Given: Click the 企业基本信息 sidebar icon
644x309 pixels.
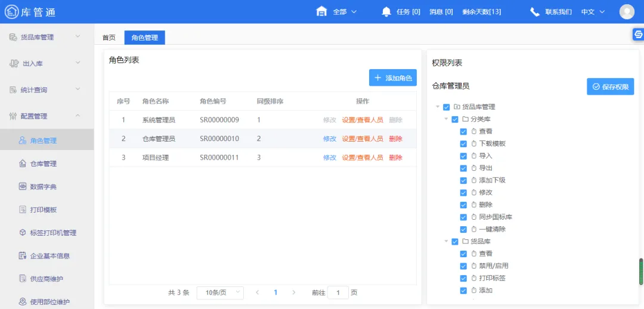Looking at the screenshot, I should tap(23, 256).
